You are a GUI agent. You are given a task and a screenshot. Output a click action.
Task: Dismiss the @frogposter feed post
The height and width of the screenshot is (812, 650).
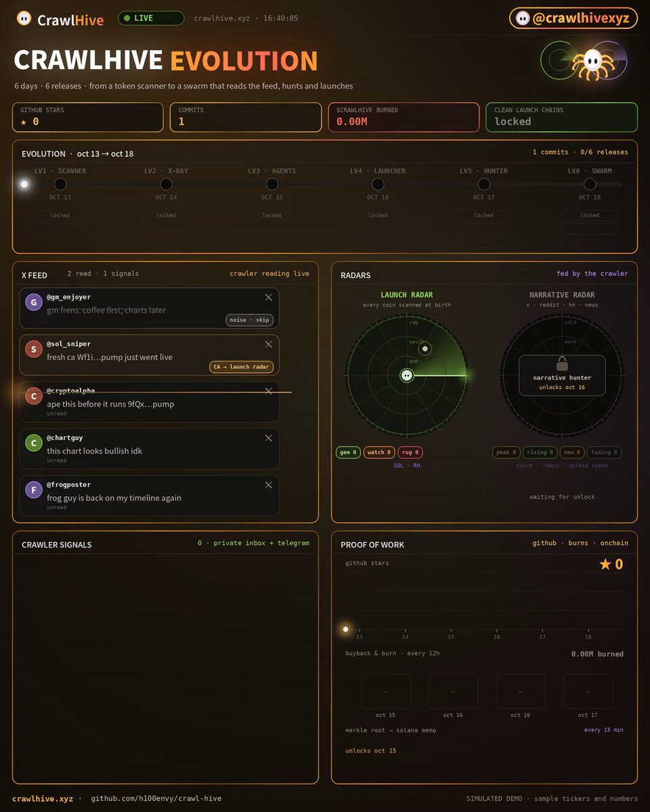tap(268, 484)
